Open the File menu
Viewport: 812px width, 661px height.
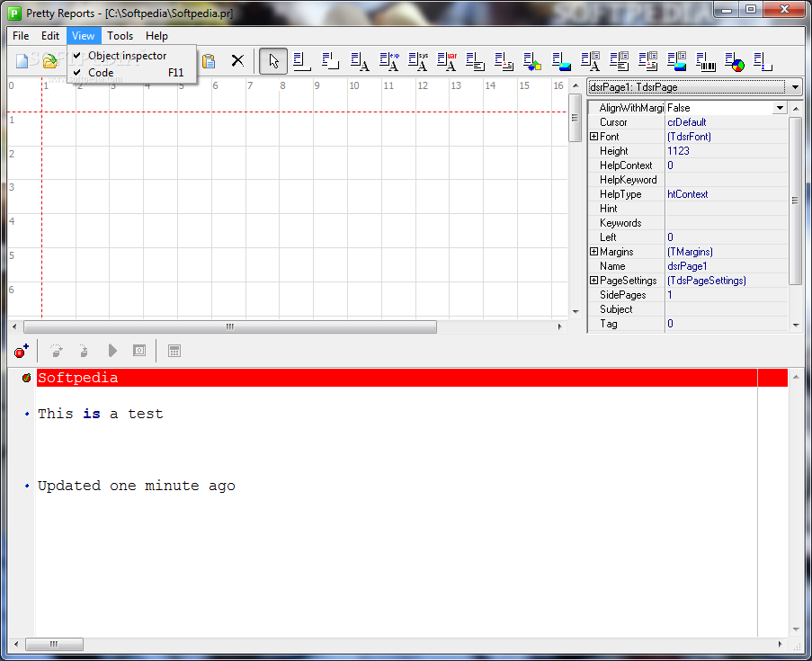(x=21, y=36)
